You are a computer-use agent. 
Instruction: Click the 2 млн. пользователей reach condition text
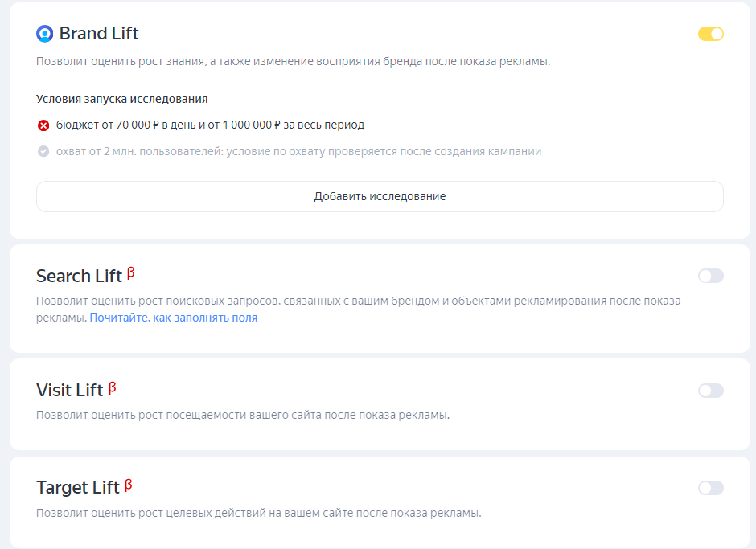[x=298, y=151]
